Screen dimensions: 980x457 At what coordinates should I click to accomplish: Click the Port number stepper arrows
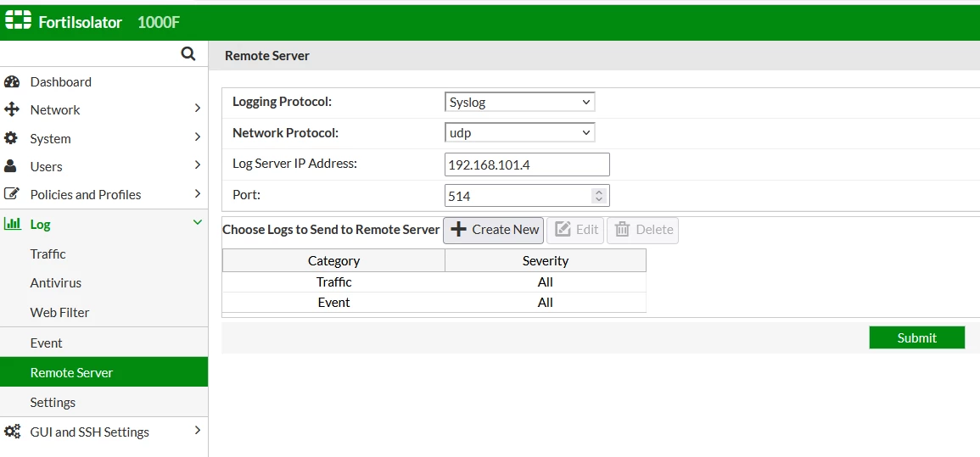coord(599,195)
